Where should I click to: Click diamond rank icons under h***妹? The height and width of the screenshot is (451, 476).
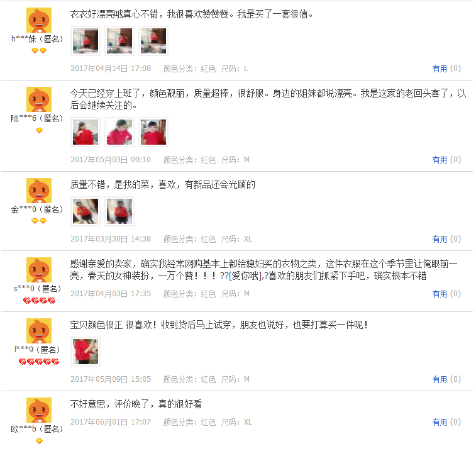39,50
